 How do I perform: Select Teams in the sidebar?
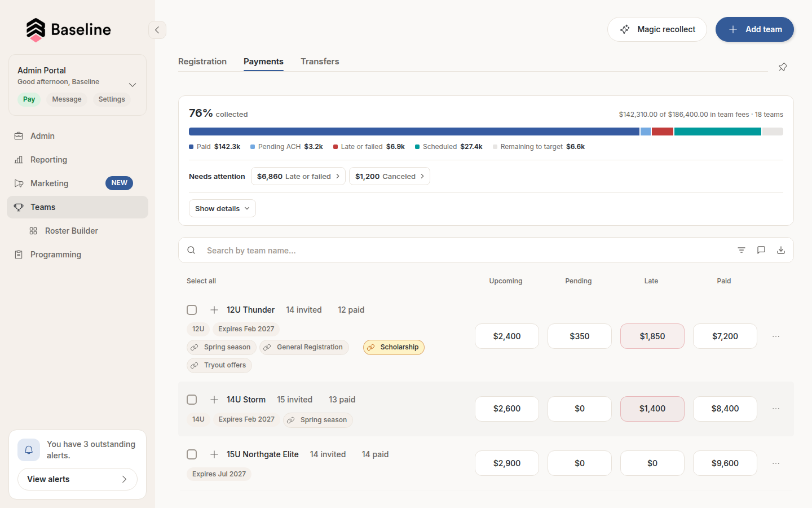[77, 207]
